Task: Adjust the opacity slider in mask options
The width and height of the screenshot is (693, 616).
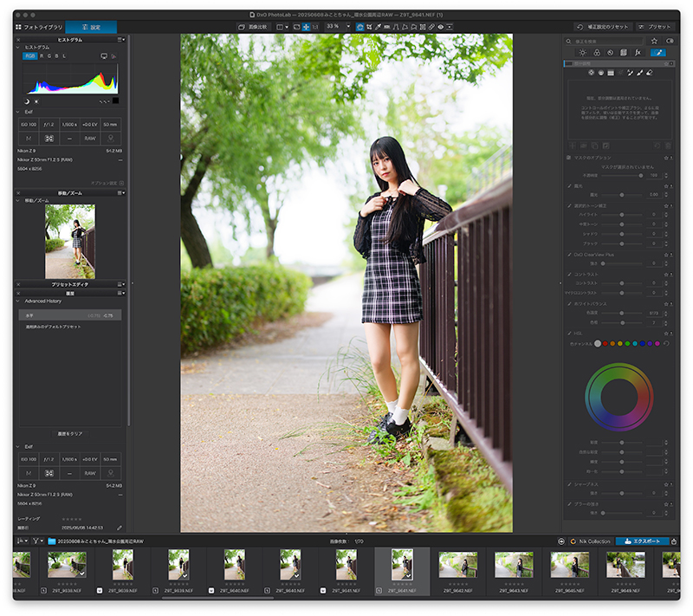Action: (622, 175)
